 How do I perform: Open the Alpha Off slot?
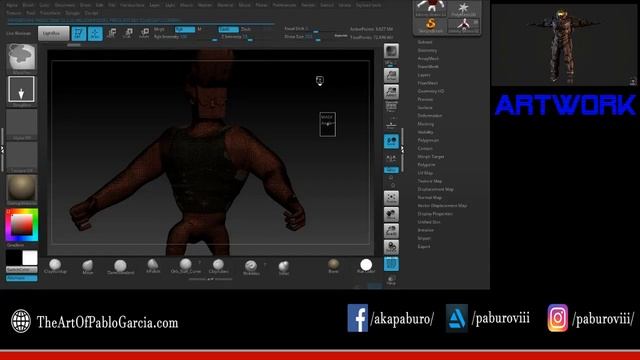[x=22, y=124]
